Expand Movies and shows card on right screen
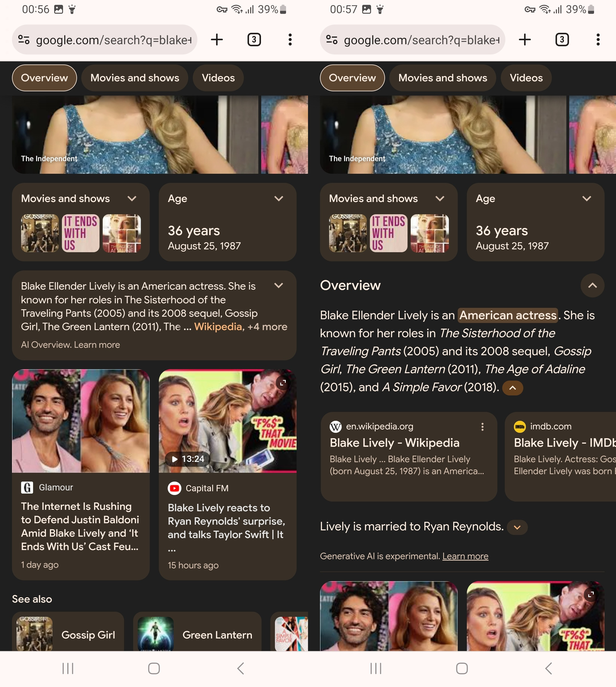This screenshot has width=616, height=687. point(440,198)
